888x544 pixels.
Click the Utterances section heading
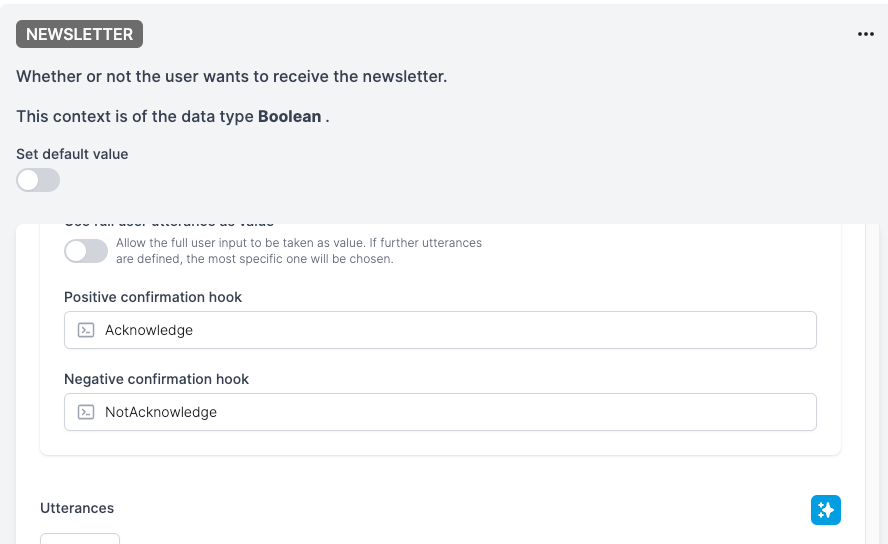point(77,508)
